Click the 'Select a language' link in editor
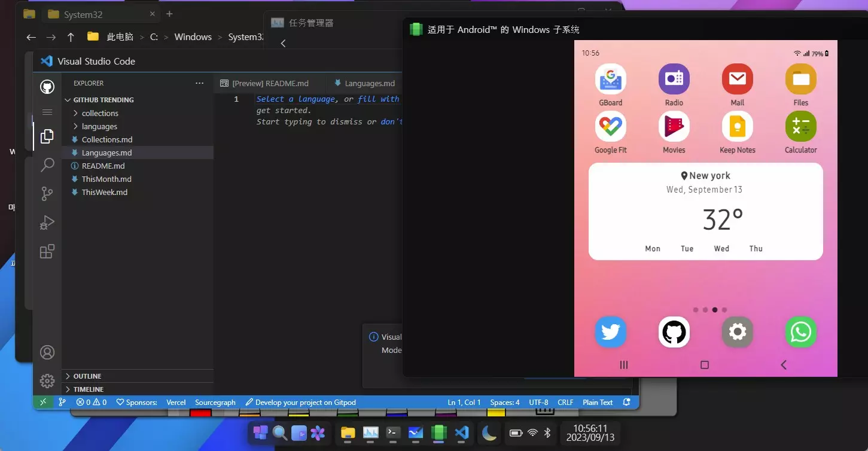868x451 pixels. 296,99
